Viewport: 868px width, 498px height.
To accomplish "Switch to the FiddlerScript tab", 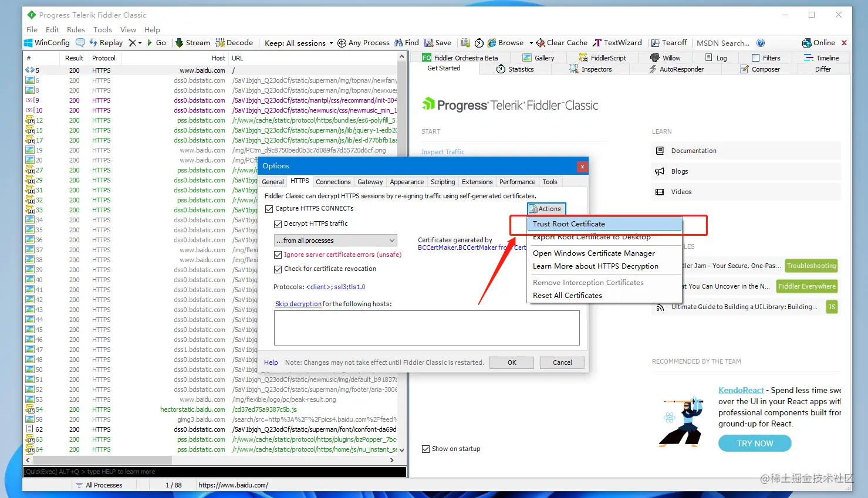I will (x=603, y=58).
